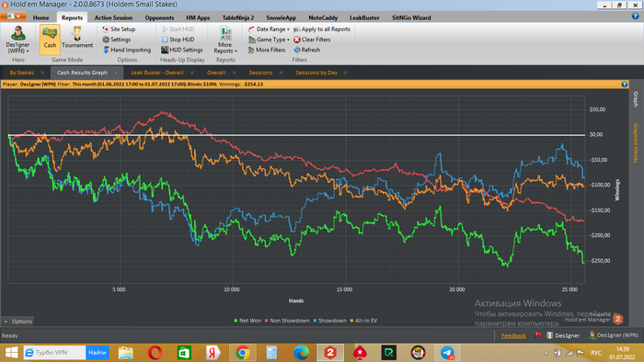
Task: Close the Sessions by Day tab
Action: [345, 73]
